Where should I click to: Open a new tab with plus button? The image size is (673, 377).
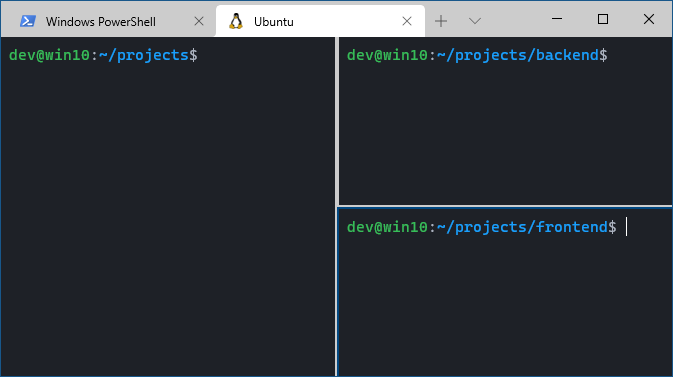[x=441, y=21]
